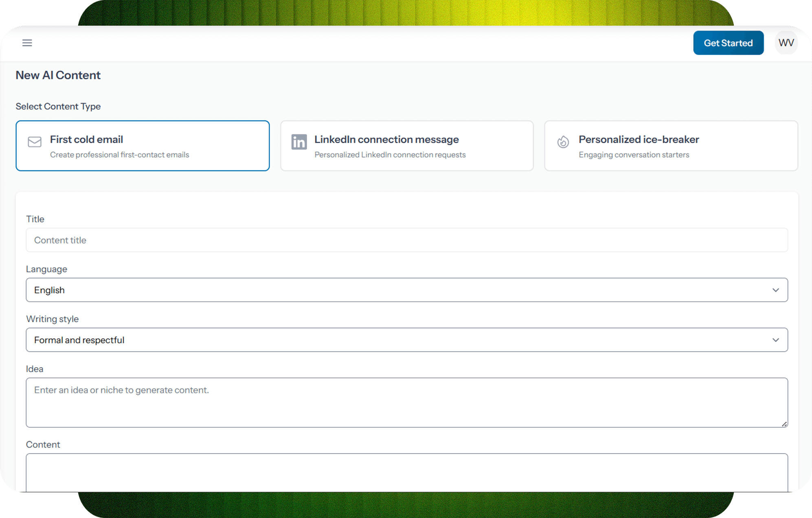This screenshot has height=518, width=812.
Task: Open the hamburger menu icon
Action: coord(27,43)
